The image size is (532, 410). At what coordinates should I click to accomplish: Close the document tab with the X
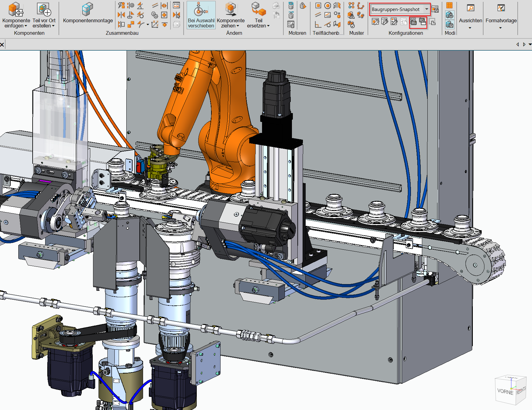click(x=2, y=45)
